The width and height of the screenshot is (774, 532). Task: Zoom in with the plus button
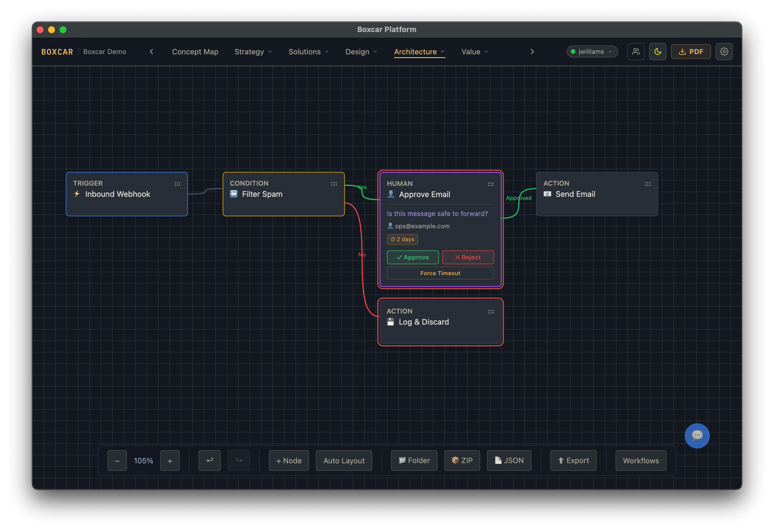click(x=170, y=460)
